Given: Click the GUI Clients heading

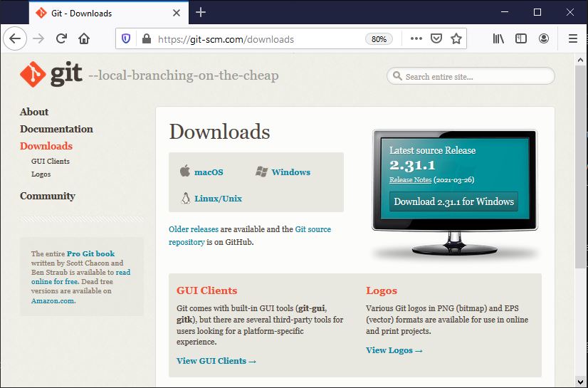Looking at the screenshot, I should [x=206, y=290].
